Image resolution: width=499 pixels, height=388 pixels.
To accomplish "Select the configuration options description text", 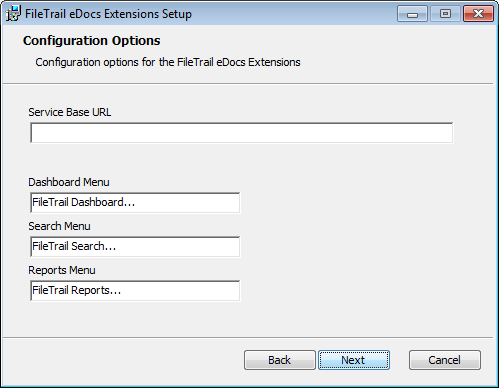I will [168, 62].
